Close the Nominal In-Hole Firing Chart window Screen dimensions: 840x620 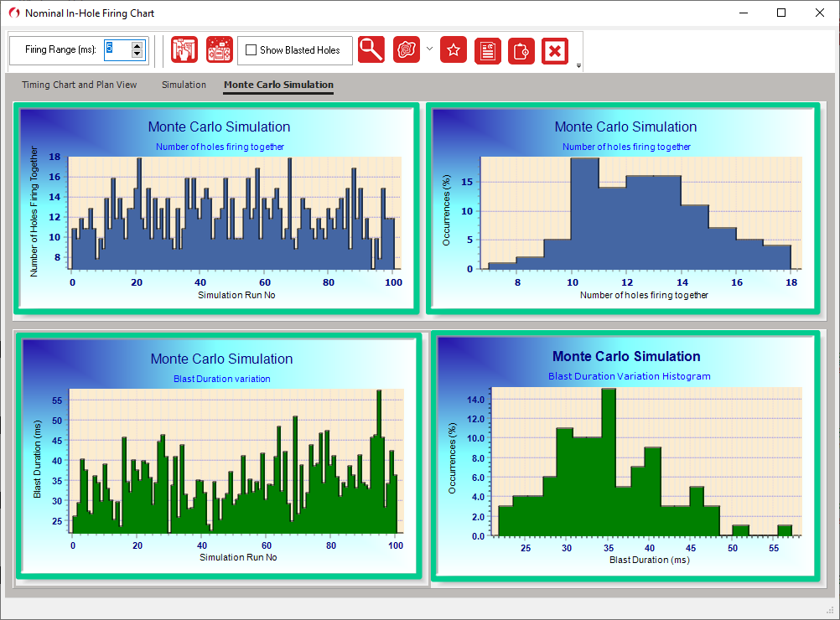click(x=820, y=13)
